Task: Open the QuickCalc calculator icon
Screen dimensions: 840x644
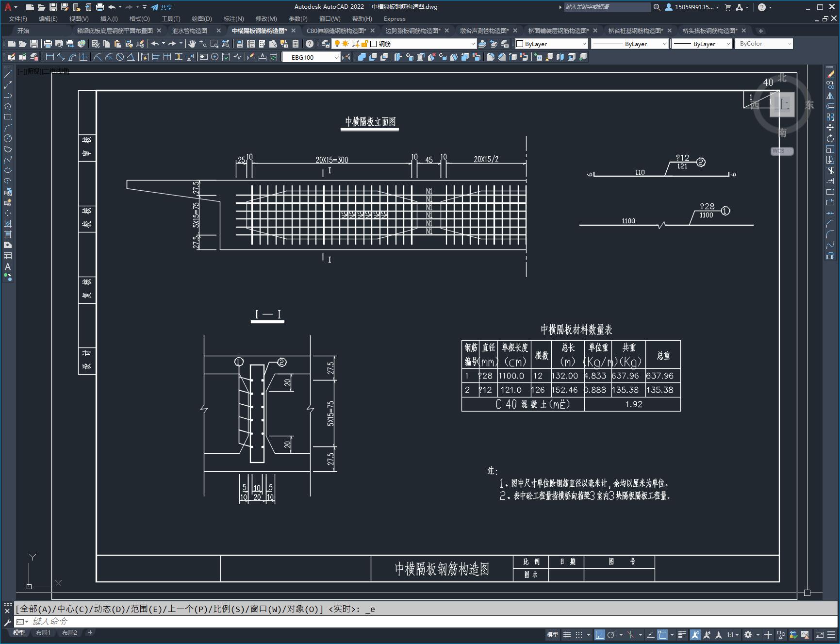Action: point(295,44)
